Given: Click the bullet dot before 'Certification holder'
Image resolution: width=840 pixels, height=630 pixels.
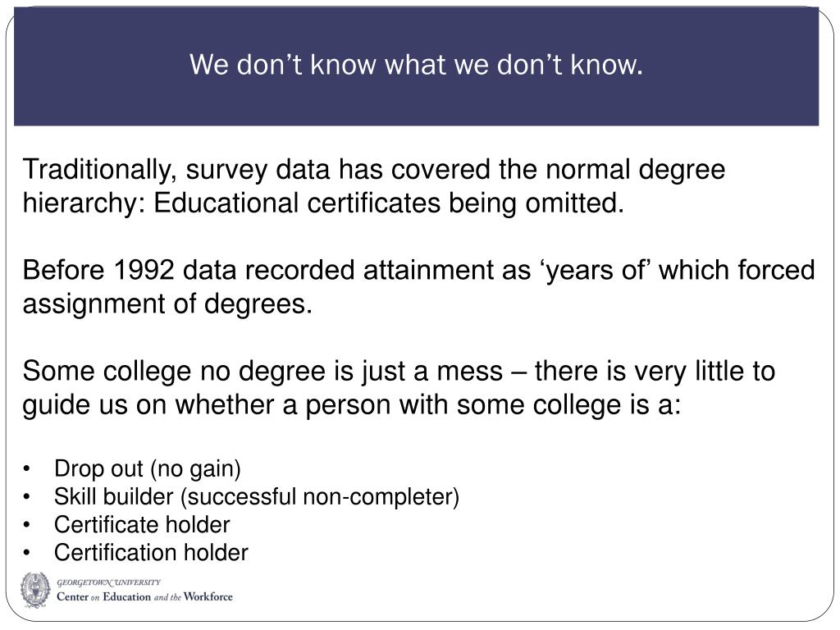Looking at the screenshot, I should [27, 553].
